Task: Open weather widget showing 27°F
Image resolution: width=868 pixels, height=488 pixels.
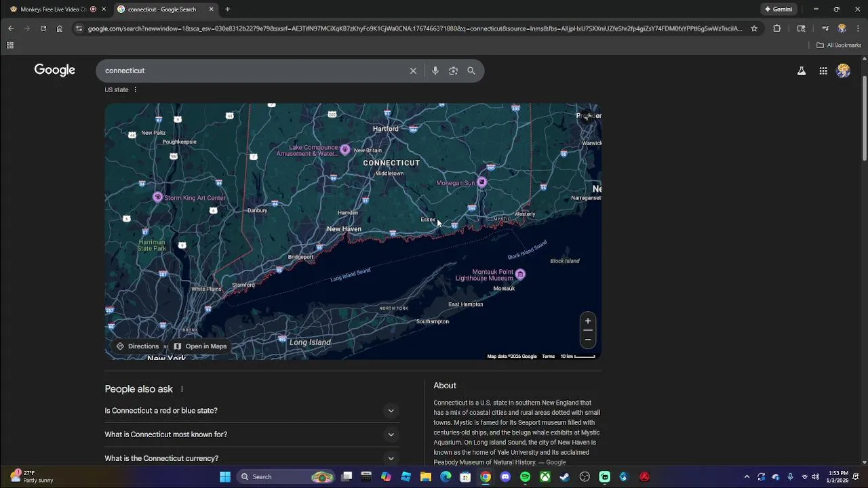Action: pyautogui.click(x=31, y=476)
